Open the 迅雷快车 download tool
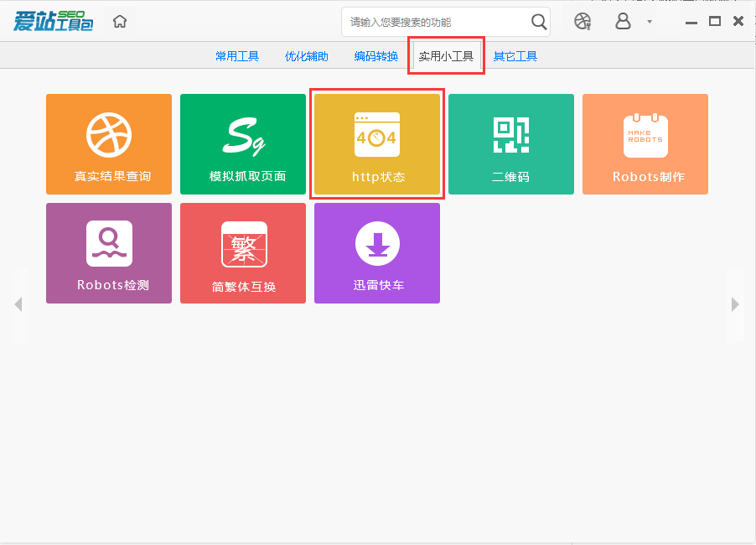 click(x=376, y=252)
